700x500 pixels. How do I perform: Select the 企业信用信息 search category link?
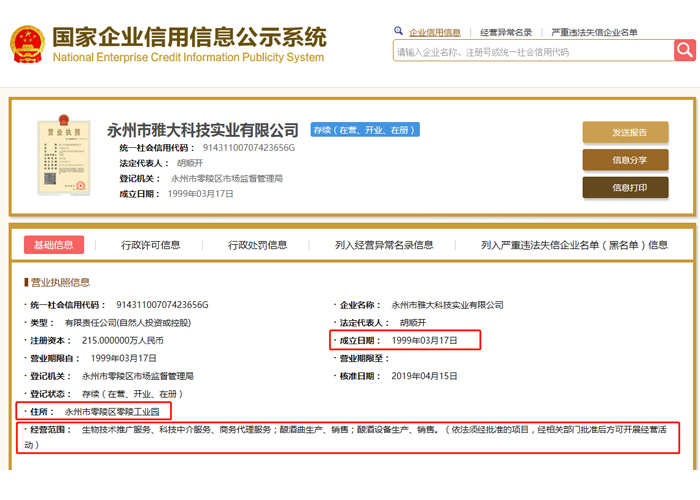coord(435,32)
